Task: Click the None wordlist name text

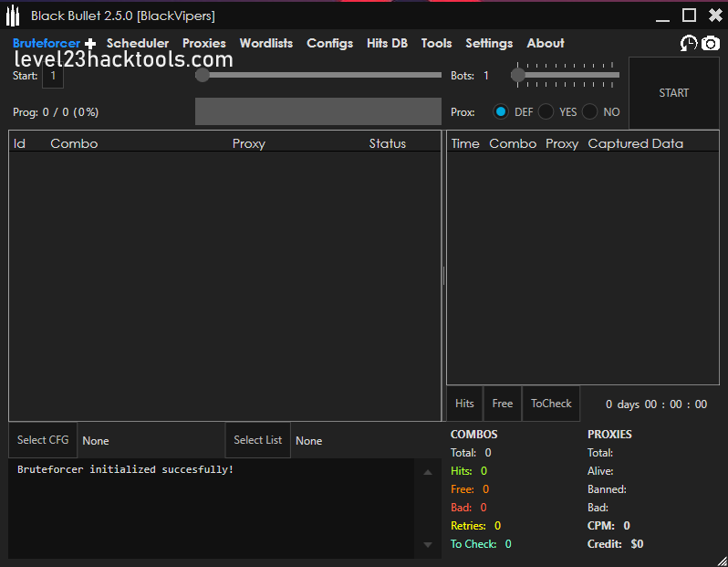Action: 308,441
